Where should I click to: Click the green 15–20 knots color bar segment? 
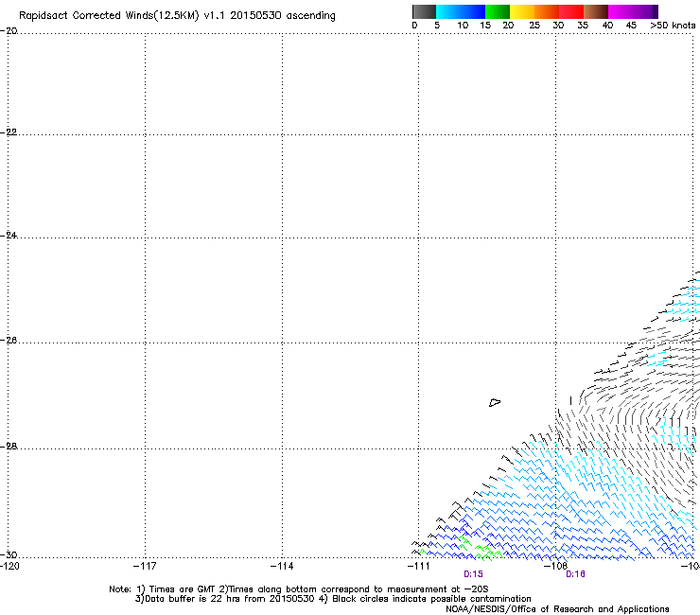[498, 11]
